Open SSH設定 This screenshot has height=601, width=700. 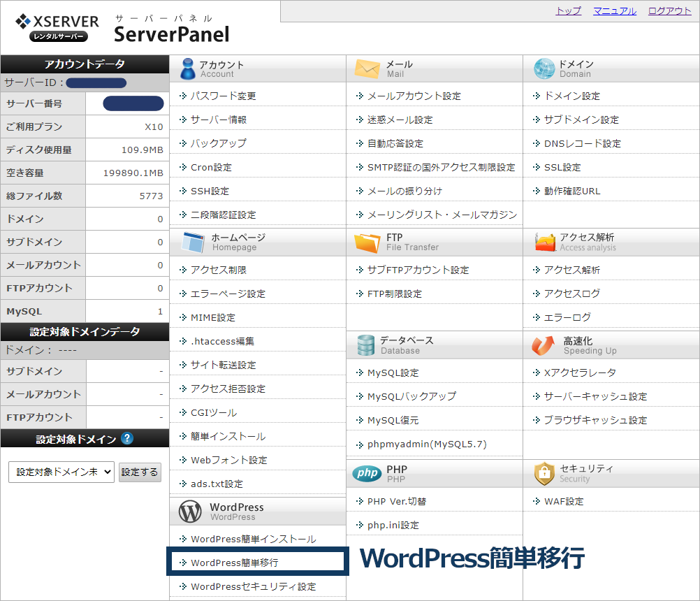tap(210, 191)
